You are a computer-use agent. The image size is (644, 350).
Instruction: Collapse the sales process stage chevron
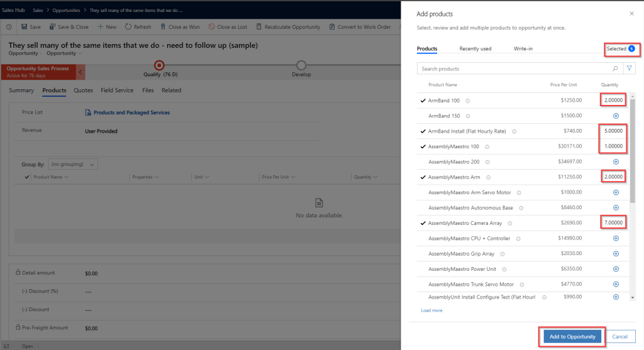(80, 72)
